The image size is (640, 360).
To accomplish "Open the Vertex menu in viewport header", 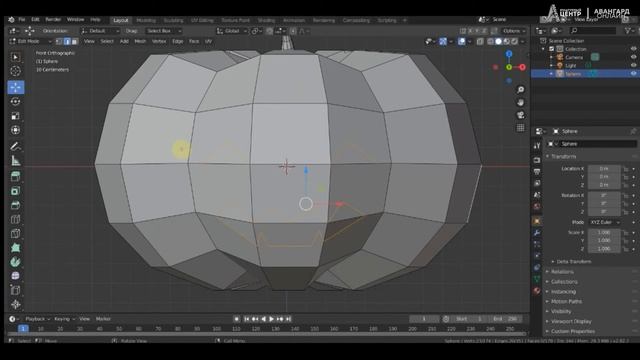I will (159, 41).
